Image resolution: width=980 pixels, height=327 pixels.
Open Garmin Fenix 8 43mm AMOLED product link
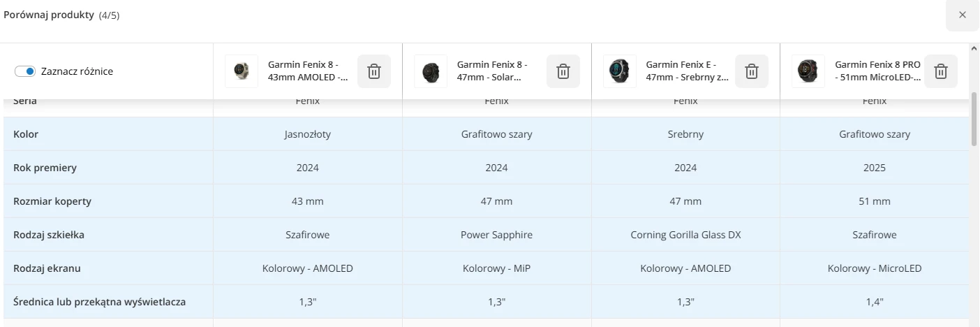click(308, 71)
